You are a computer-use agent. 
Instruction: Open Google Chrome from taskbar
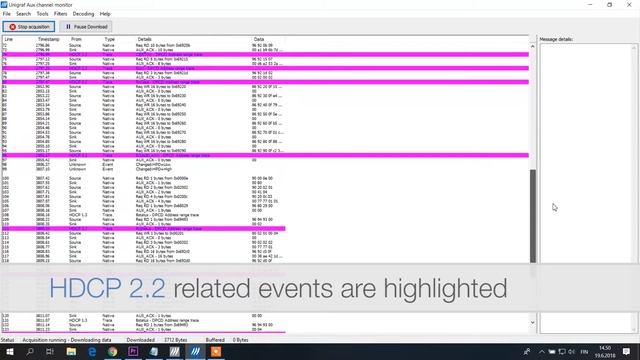click(113, 351)
